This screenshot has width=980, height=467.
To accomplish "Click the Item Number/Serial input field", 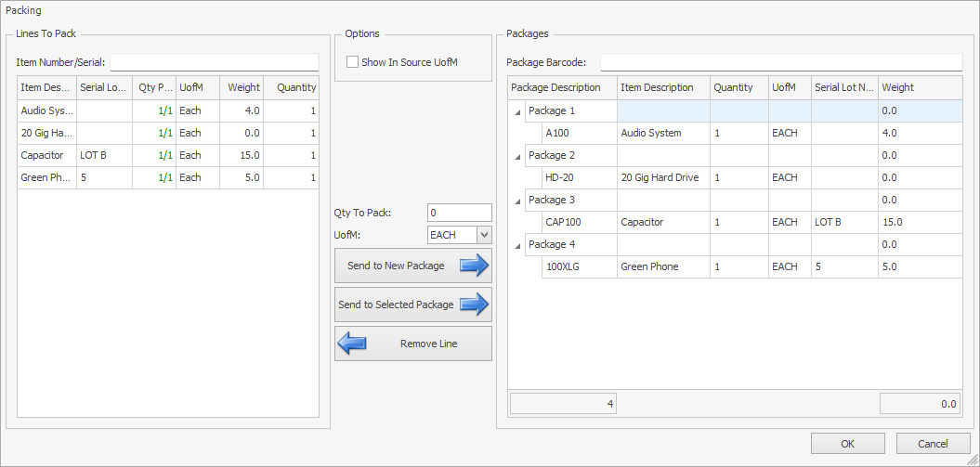I will point(214,62).
